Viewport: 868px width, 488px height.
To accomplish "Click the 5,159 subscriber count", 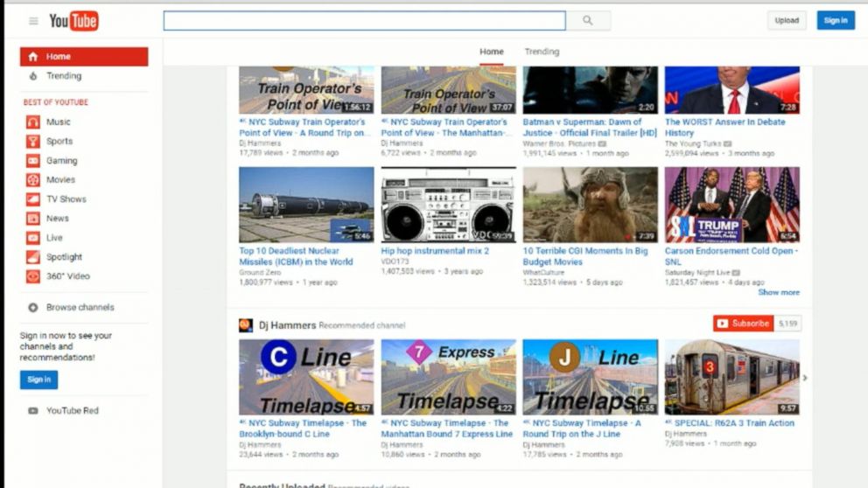I will click(787, 324).
